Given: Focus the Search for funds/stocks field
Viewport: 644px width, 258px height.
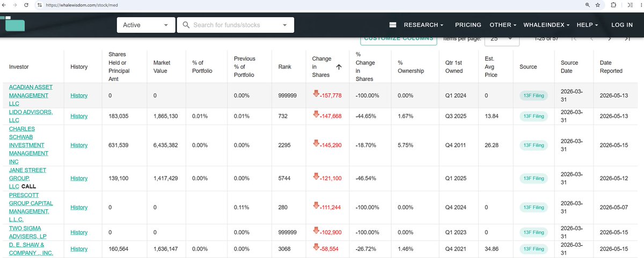Looking at the screenshot, I should tap(235, 25).
